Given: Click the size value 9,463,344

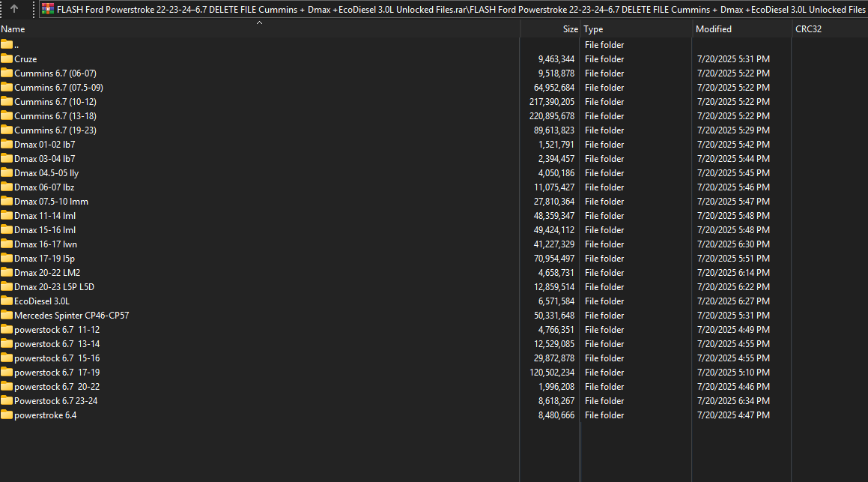Looking at the screenshot, I should pos(556,59).
